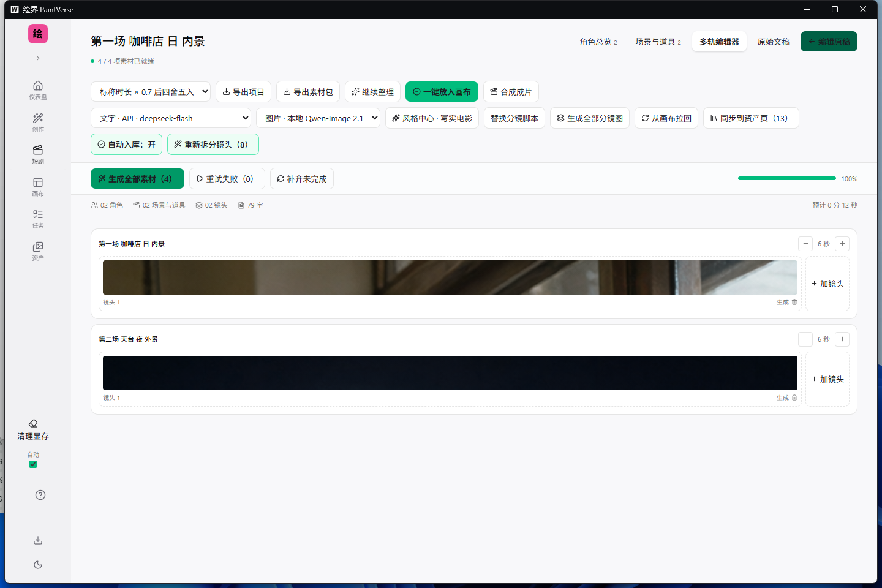Click 生成全部分镜图 layers button

pyautogui.click(x=590, y=118)
